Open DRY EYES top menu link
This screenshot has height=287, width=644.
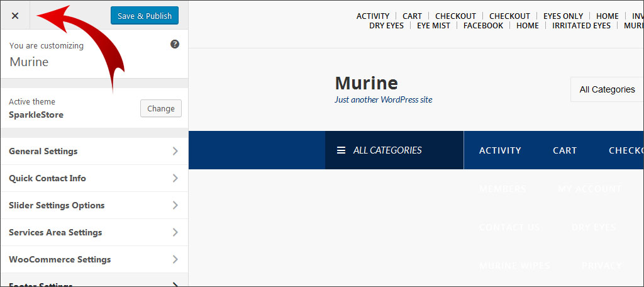pyautogui.click(x=386, y=26)
